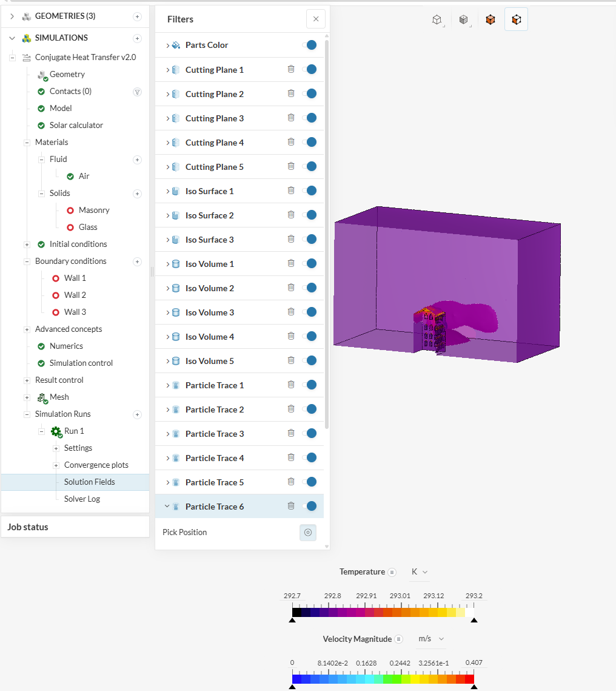Select the wireframe render mode cube icon
Image resolution: width=616 pixels, height=691 pixels.
[x=437, y=20]
